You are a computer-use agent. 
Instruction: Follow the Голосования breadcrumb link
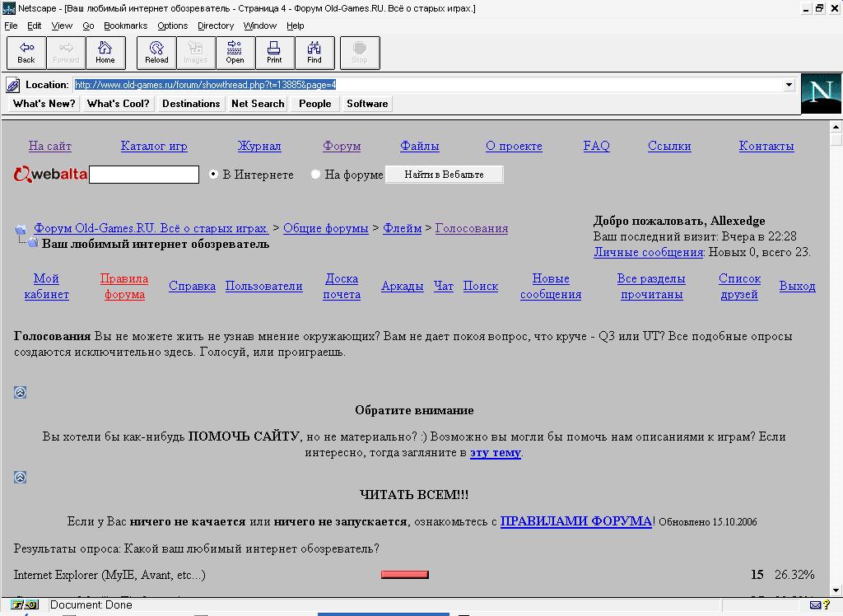[x=472, y=228]
